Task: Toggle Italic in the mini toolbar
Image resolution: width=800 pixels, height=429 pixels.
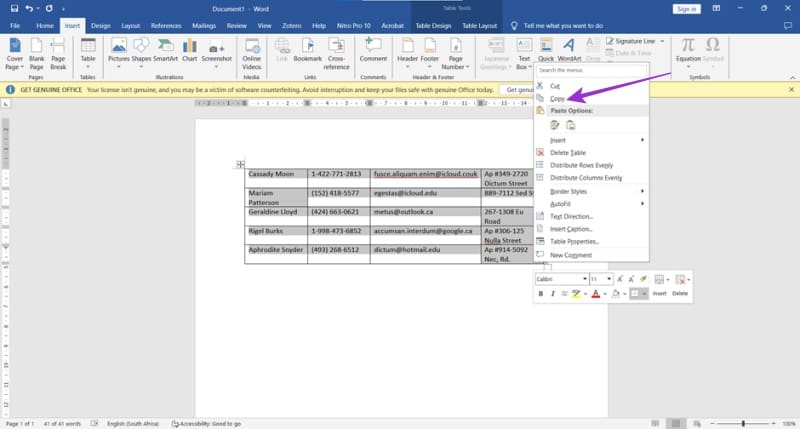Action: 554,294
